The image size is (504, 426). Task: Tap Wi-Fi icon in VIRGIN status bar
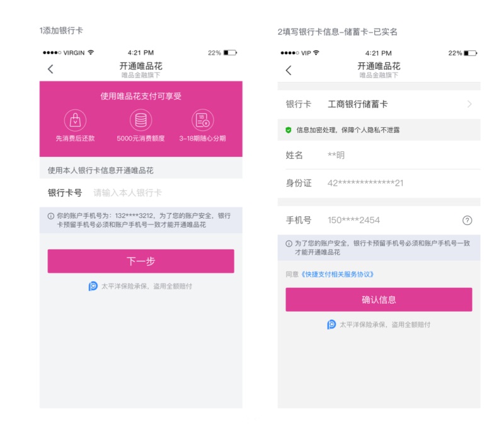(91, 52)
